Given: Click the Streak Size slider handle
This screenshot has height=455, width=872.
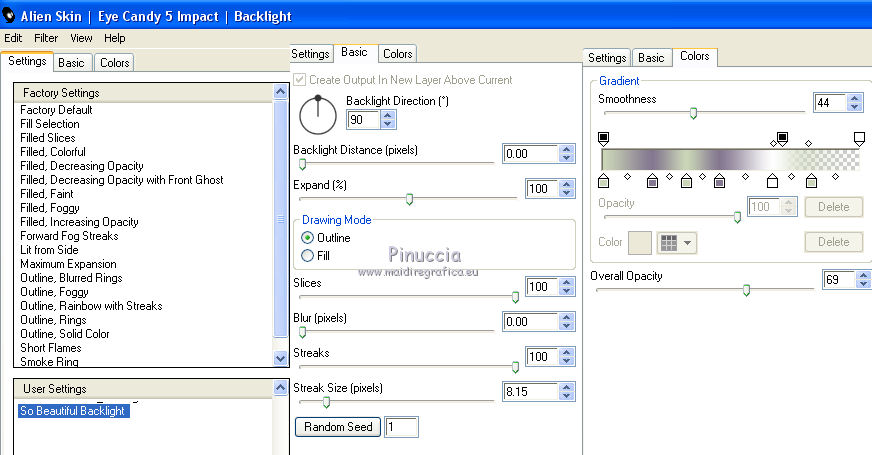Looking at the screenshot, I should coord(326,402).
